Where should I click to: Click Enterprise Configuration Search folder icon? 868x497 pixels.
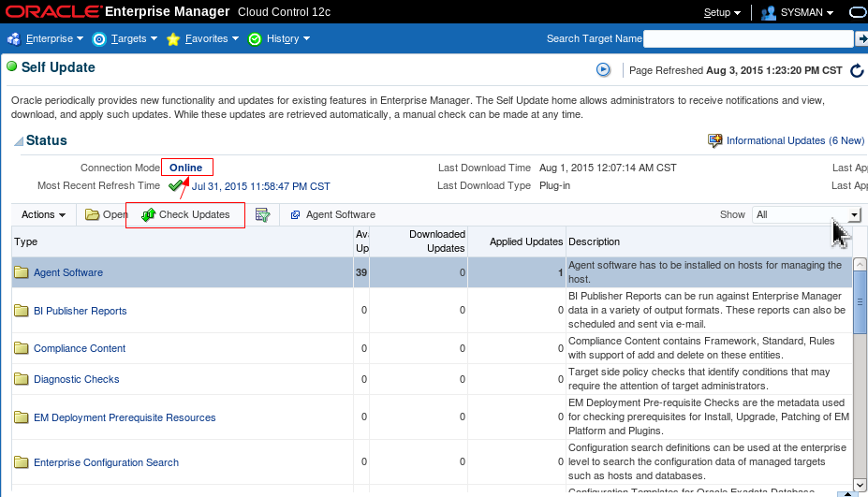pos(21,462)
